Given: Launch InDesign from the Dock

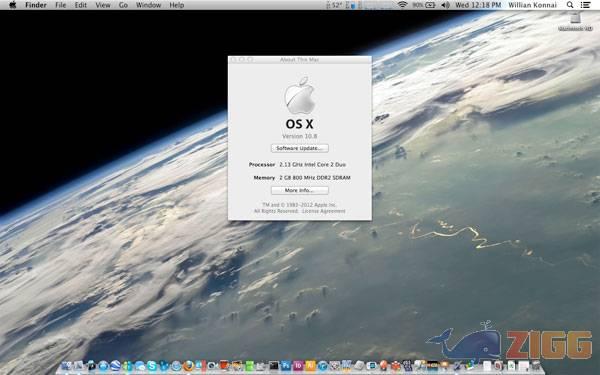Looking at the screenshot, I should point(298,366).
